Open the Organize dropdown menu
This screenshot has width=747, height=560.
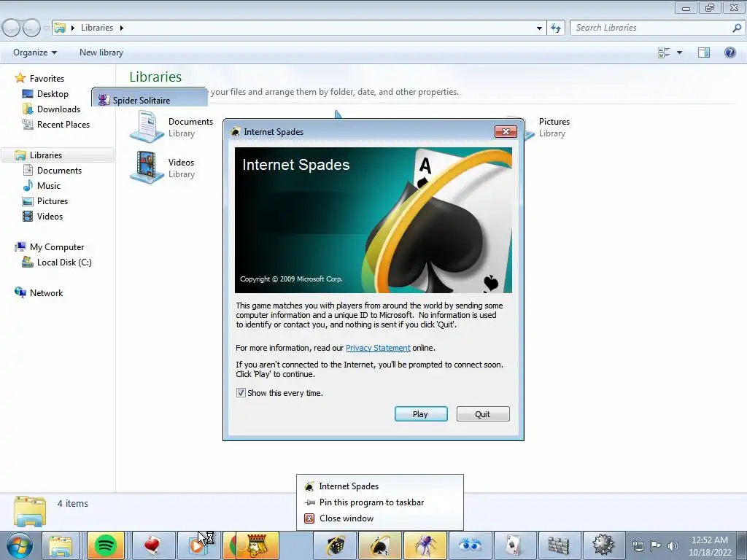point(35,52)
